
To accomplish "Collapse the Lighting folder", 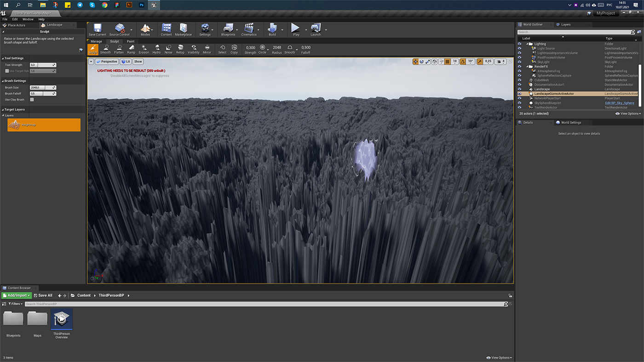I will click(527, 44).
